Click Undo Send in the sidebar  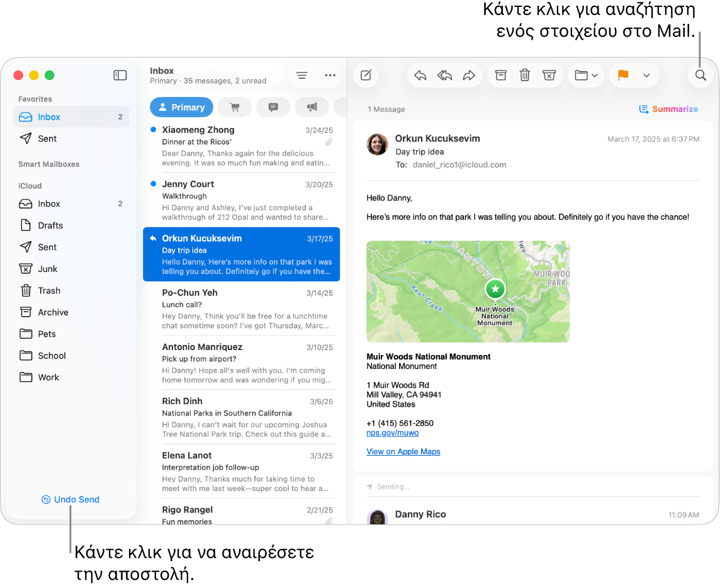(x=70, y=499)
